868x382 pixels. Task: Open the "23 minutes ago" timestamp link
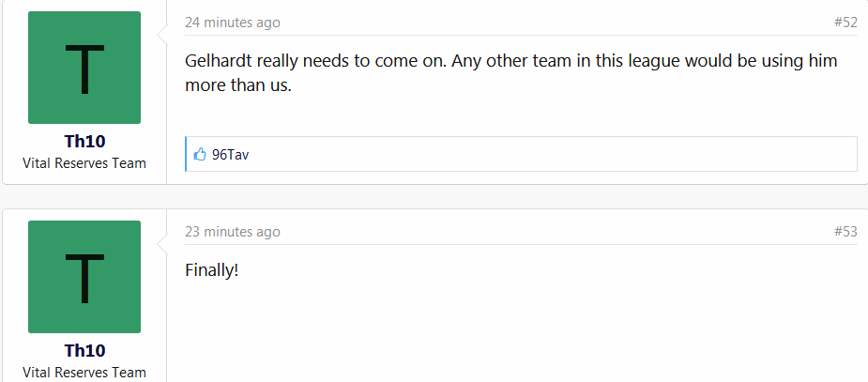click(x=232, y=232)
